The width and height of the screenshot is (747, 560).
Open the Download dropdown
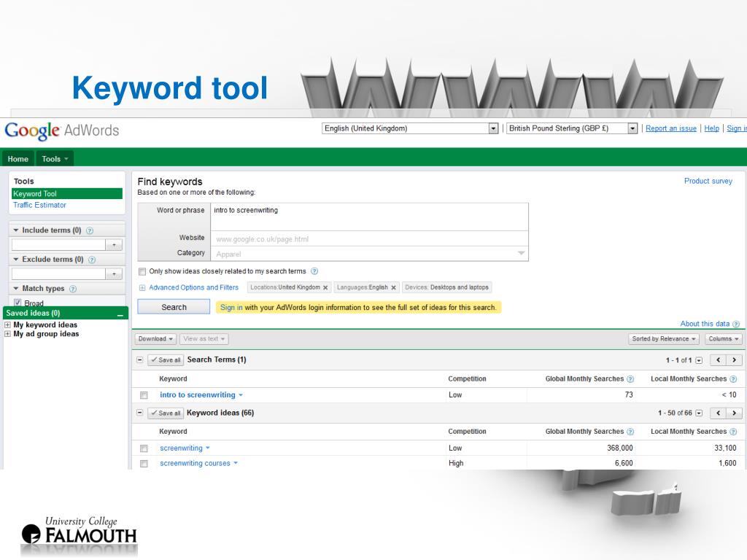pos(155,339)
